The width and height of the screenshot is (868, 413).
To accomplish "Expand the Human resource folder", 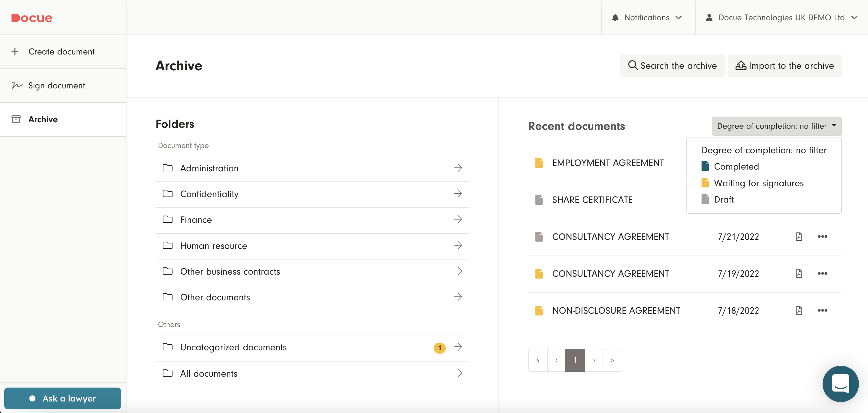I will click(x=458, y=246).
